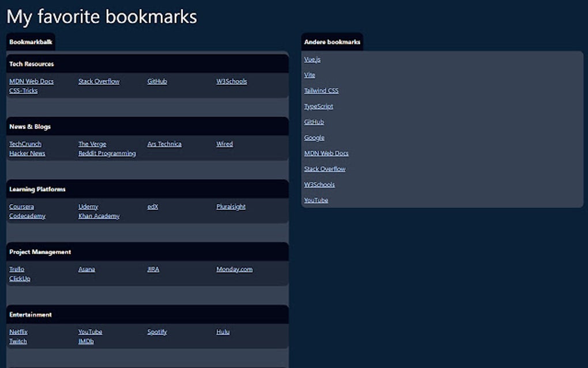Open the ClickUp bookmark

pos(20,279)
